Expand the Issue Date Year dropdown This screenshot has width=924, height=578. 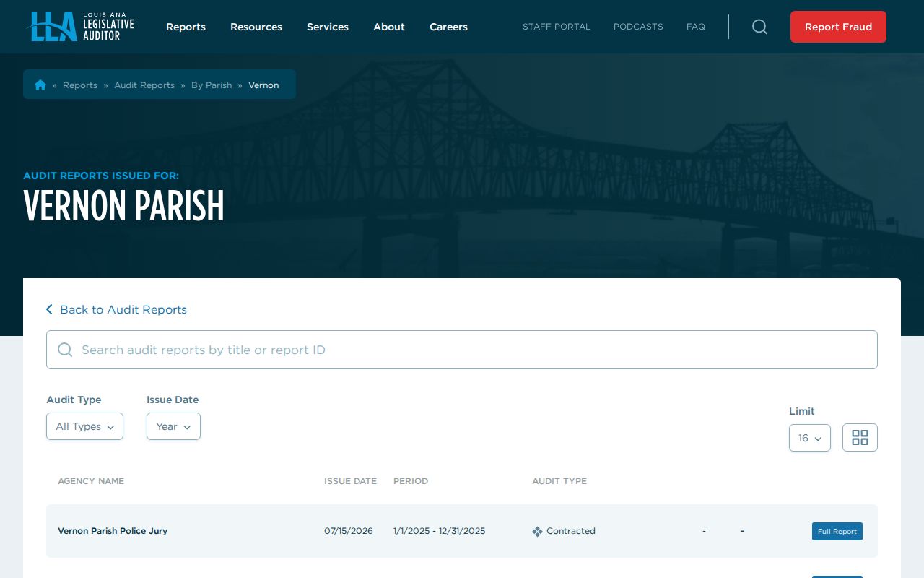point(173,426)
